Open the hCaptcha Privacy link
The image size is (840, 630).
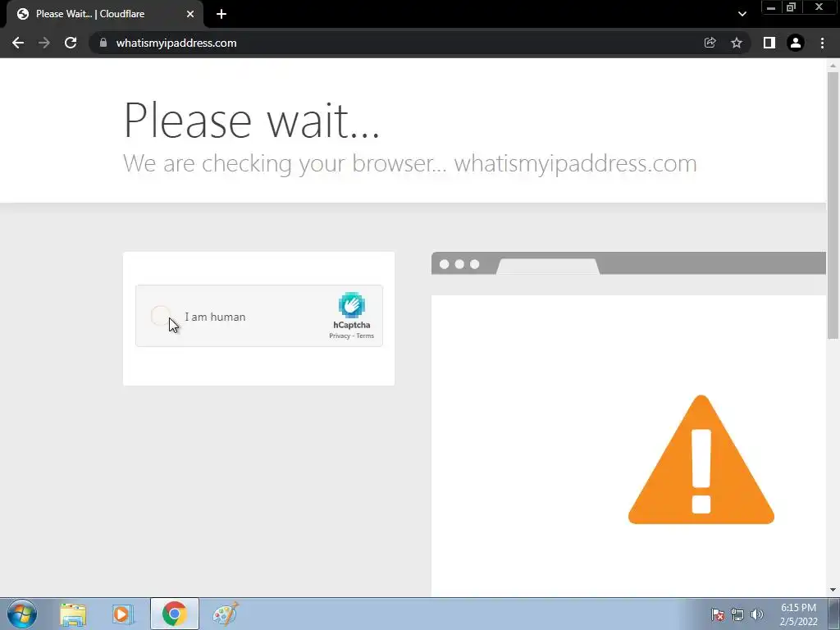coord(339,336)
